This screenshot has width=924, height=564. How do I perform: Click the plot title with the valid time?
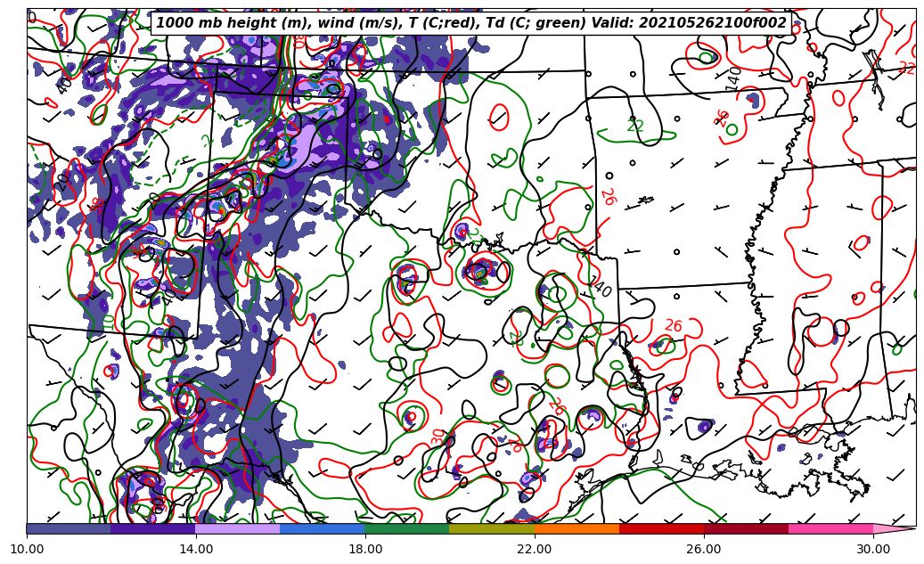coord(470,23)
